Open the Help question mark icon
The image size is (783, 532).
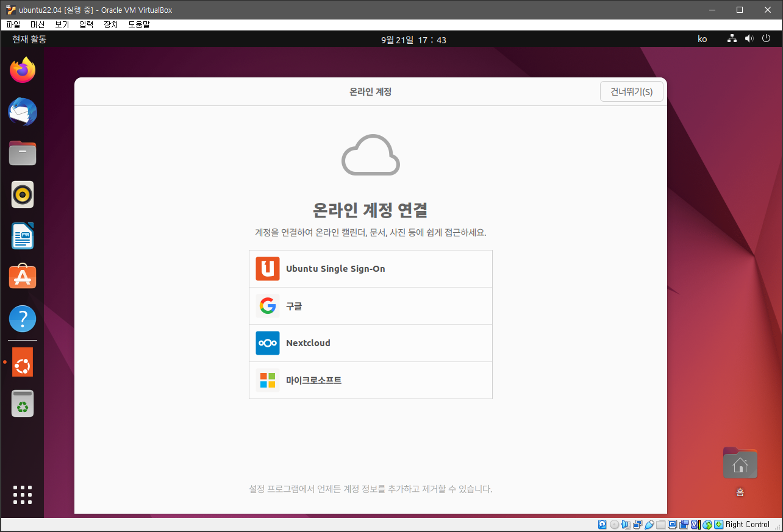(23, 318)
